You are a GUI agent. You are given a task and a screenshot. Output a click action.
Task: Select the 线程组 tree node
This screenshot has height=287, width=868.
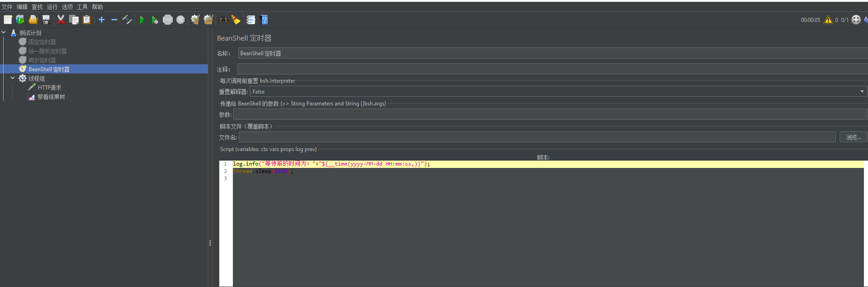pos(36,78)
